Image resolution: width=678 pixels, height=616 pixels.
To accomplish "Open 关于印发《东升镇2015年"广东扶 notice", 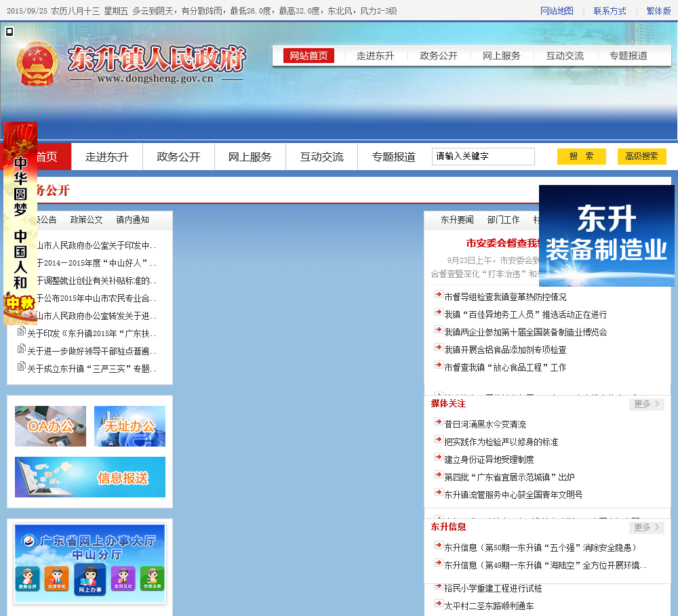I will [x=92, y=333].
